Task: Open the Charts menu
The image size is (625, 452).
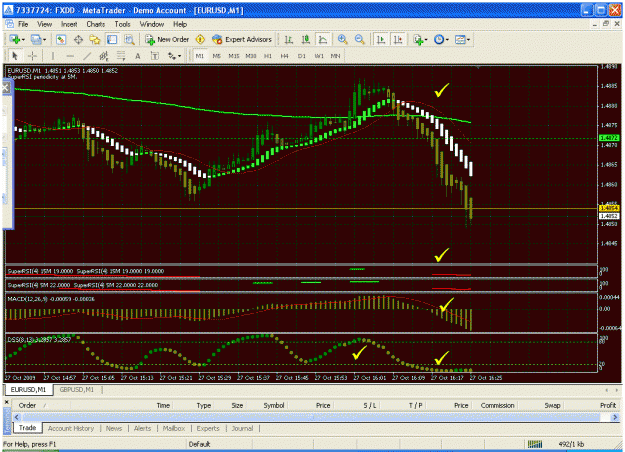Action: pyautogui.click(x=96, y=24)
